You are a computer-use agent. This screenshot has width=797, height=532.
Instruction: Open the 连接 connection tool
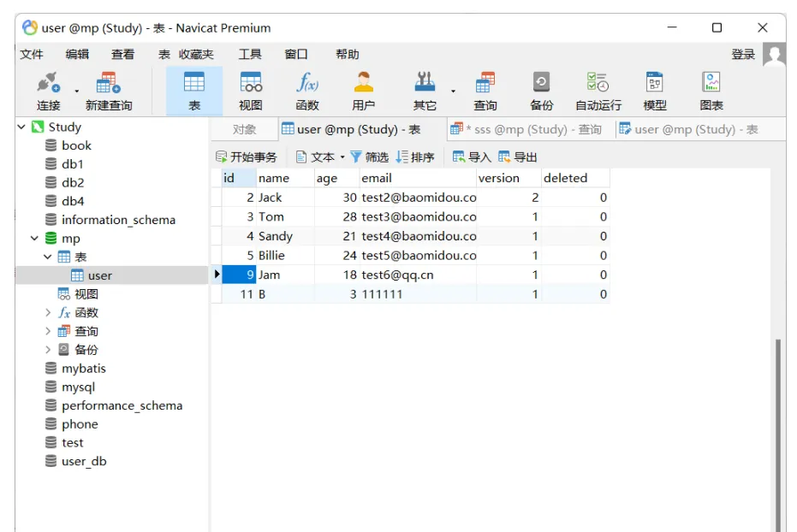[48, 91]
